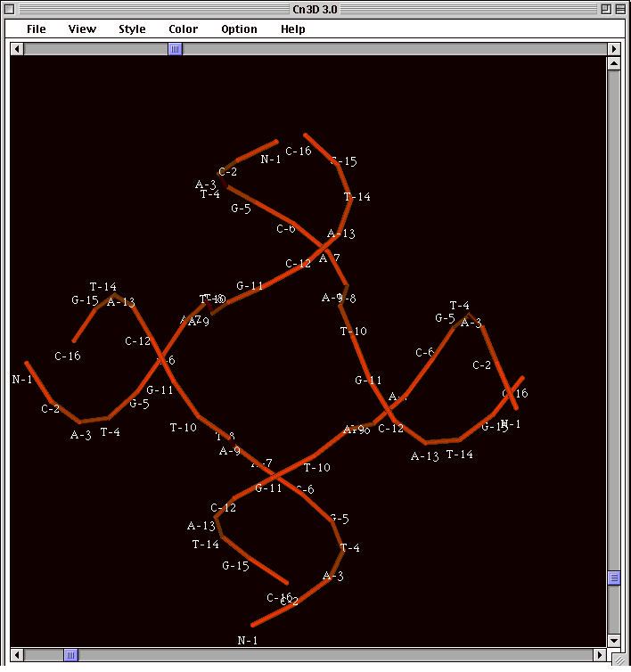Click the bottom scrollbar right arrow
Screen dimensions: 631x672
tap(599, 655)
